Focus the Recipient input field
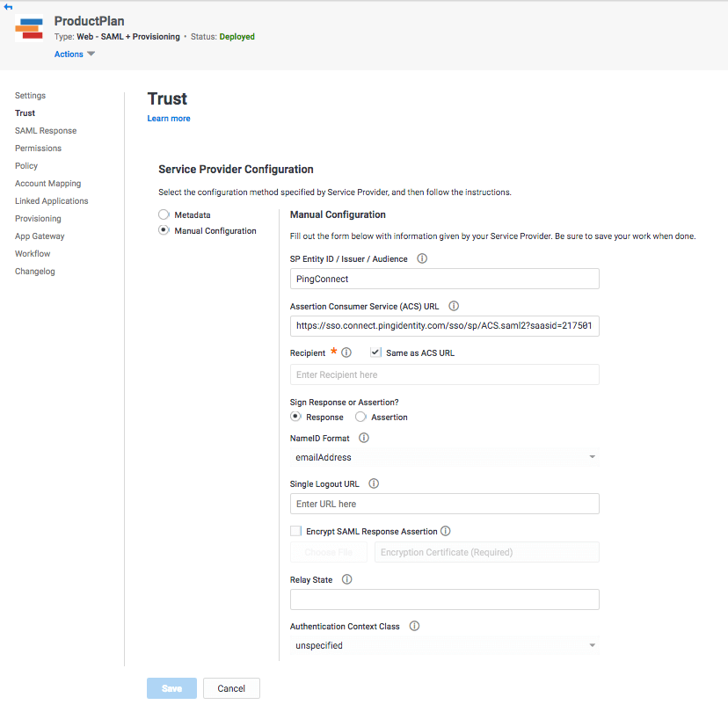Viewport: 728px width, 712px height. 444,374
